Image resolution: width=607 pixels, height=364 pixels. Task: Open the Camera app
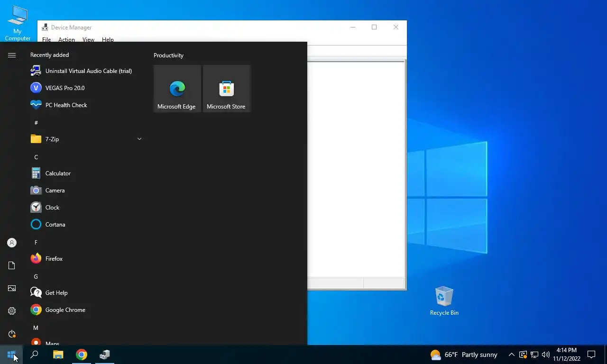85,191
